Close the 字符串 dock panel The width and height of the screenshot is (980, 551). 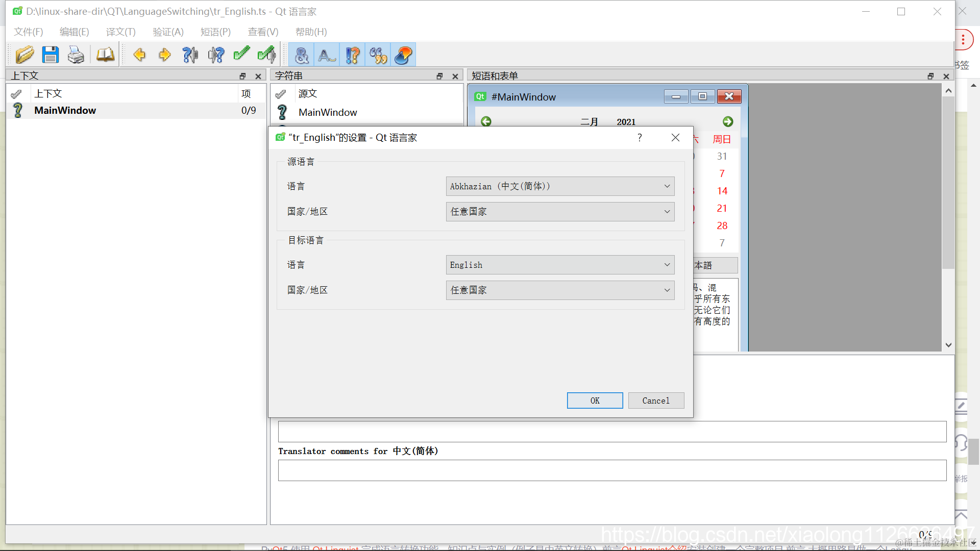tap(455, 76)
